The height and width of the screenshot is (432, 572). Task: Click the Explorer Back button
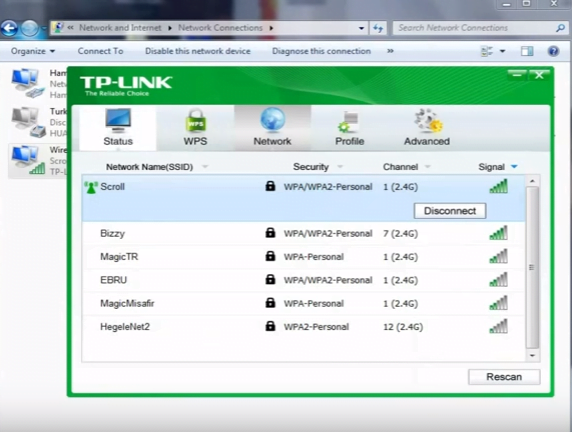tap(9, 28)
